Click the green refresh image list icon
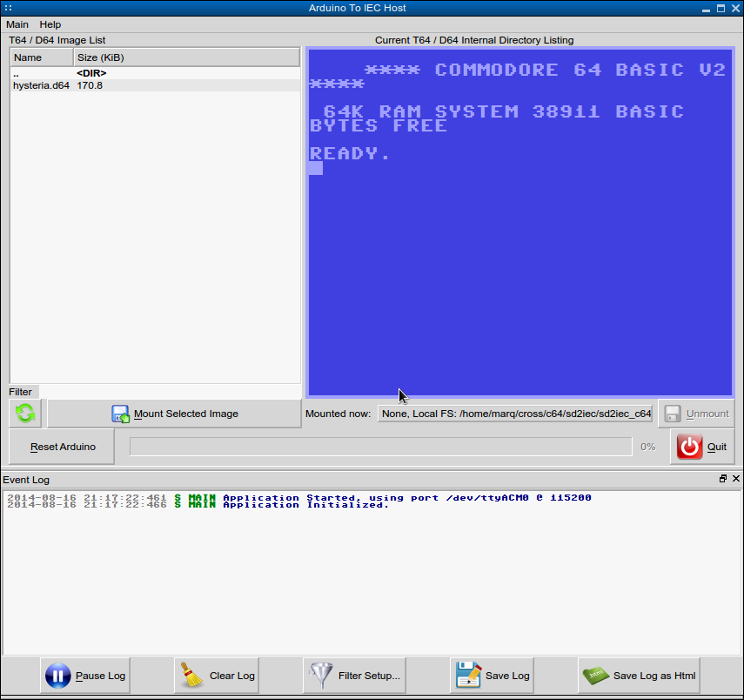The image size is (744, 700). 25,414
